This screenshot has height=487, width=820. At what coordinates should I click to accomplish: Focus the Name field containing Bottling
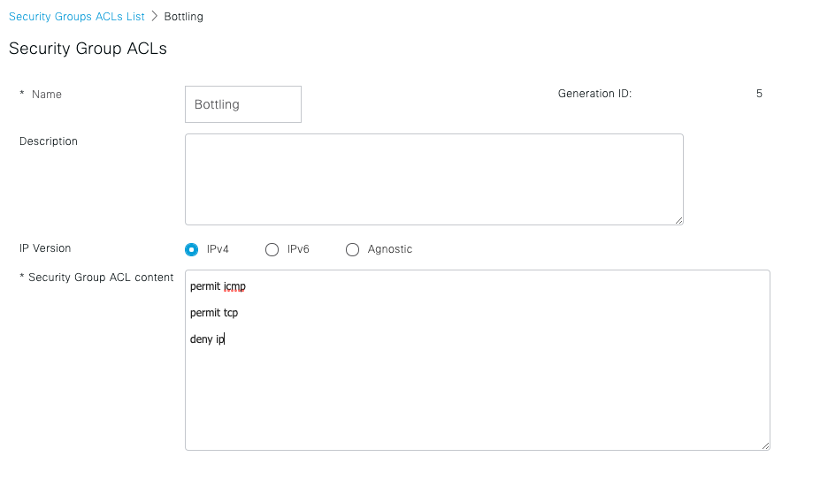243,104
